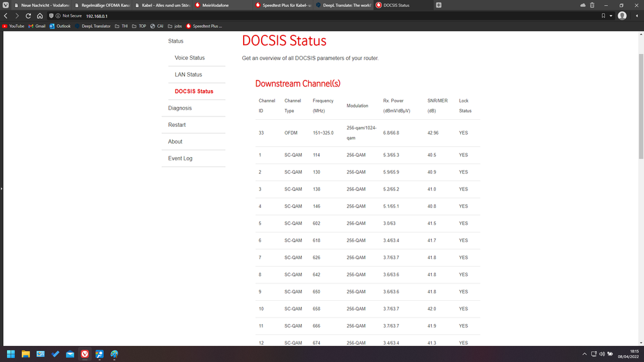Viewport: 644px width, 362px height.
Task: Open the Diagnosis menu section
Action: [179, 108]
